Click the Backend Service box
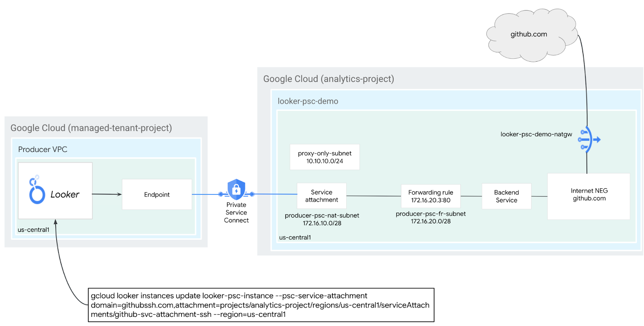 pyautogui.click(x=506, y=196)
